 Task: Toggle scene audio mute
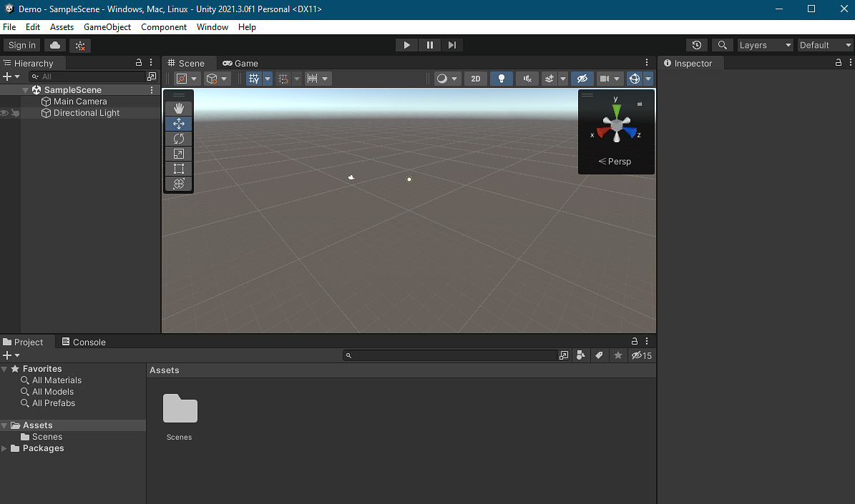click(x=527, y=79)
